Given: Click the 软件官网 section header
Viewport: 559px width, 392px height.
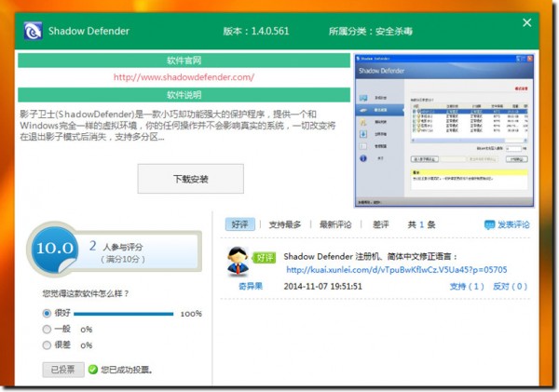Looking at the screenshot, I should click(x=184, y=61).
